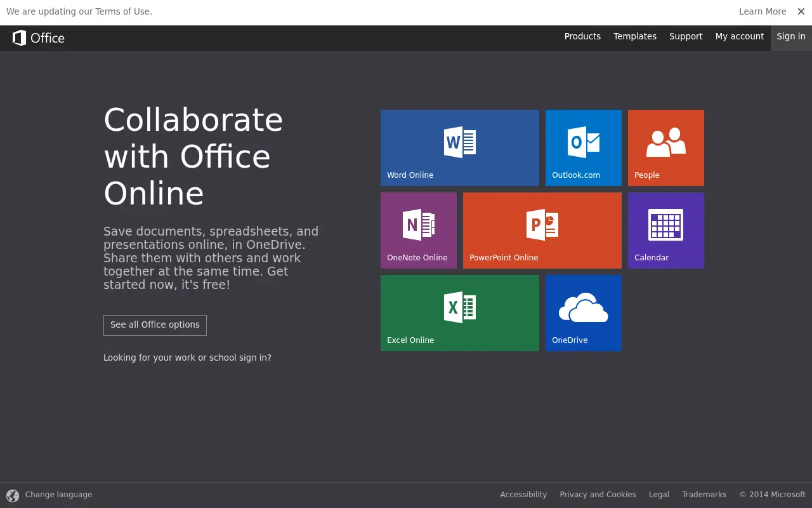
Task: Click the Change language link
Action: [58, 495]
